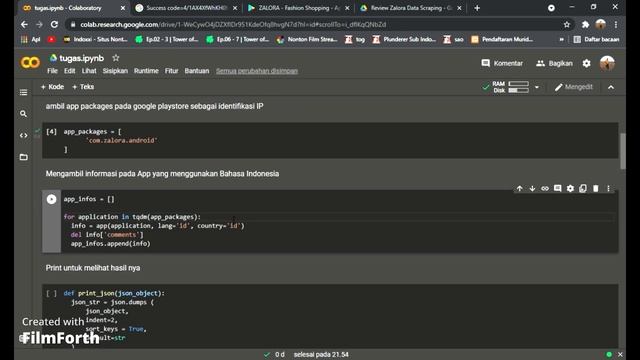Bookmark this page star icon
Image resolution: width=640 pixels, height=360 pixels.
click(x=567, y=24)
